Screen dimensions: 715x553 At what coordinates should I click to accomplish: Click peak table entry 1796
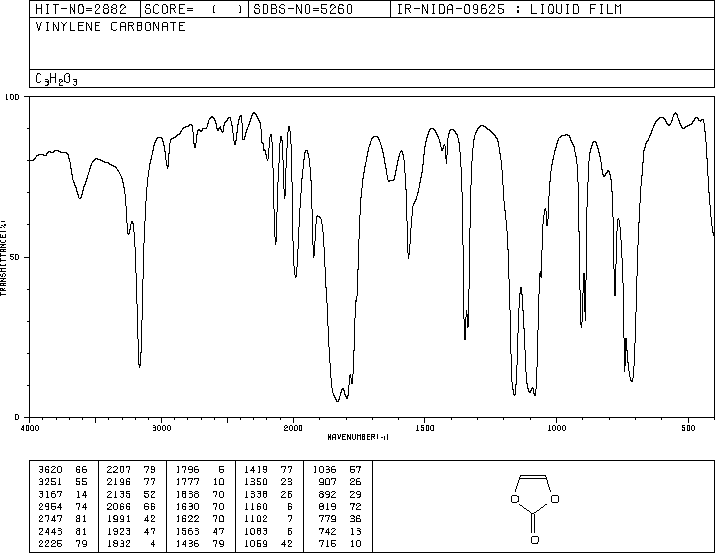point(187,469)
